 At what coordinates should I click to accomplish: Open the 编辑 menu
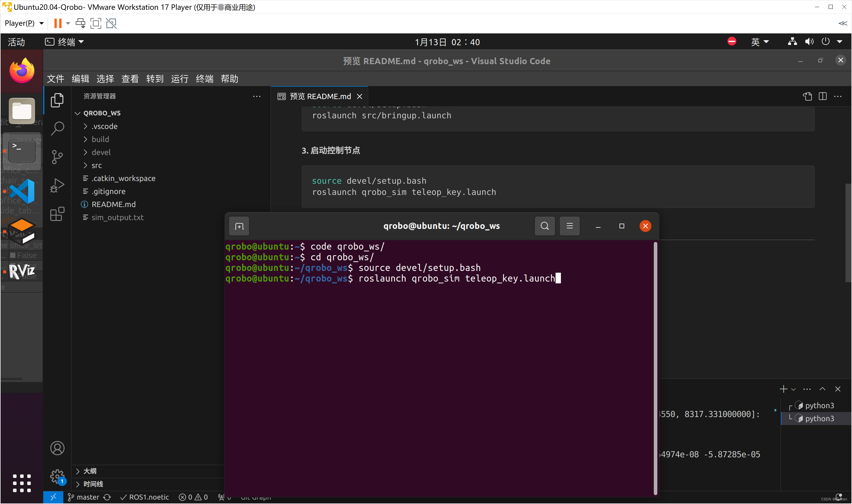point(80,79)
